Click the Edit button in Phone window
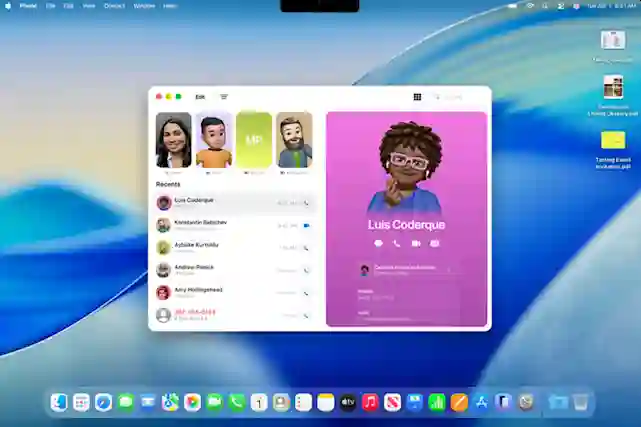This screenshot has width=641, height=427. [x=200, y=97]
